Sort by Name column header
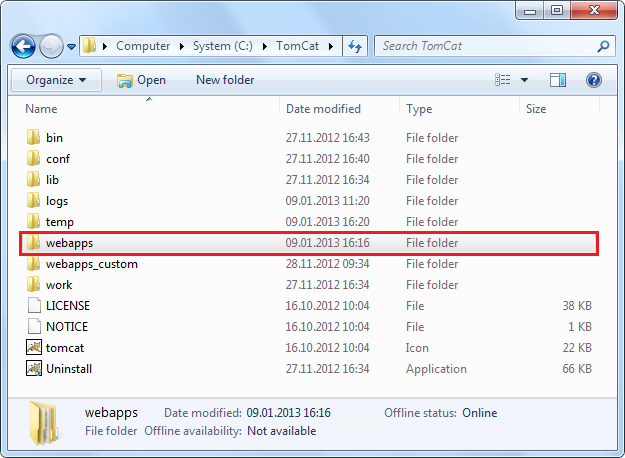Viewport: 625px width, 458px height. pos(41,109)
